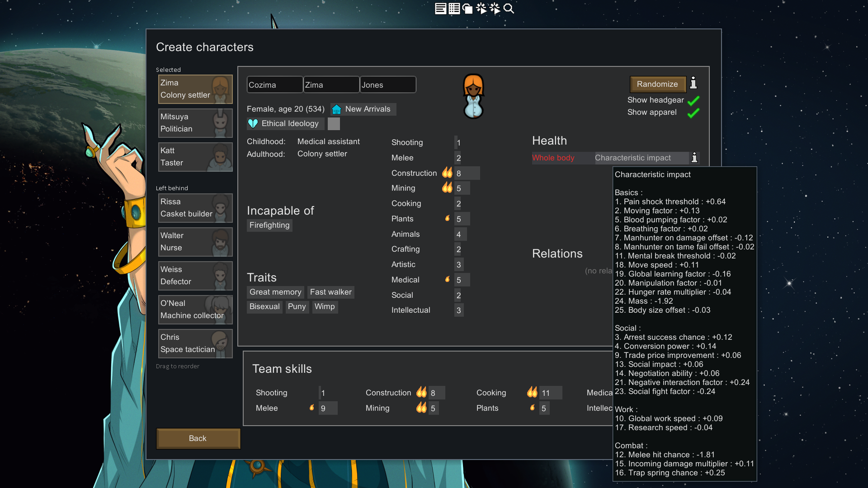Click the Ethical Ideology heart icon
This screenshot has width=868, height=488.
(x=253, y=123)
